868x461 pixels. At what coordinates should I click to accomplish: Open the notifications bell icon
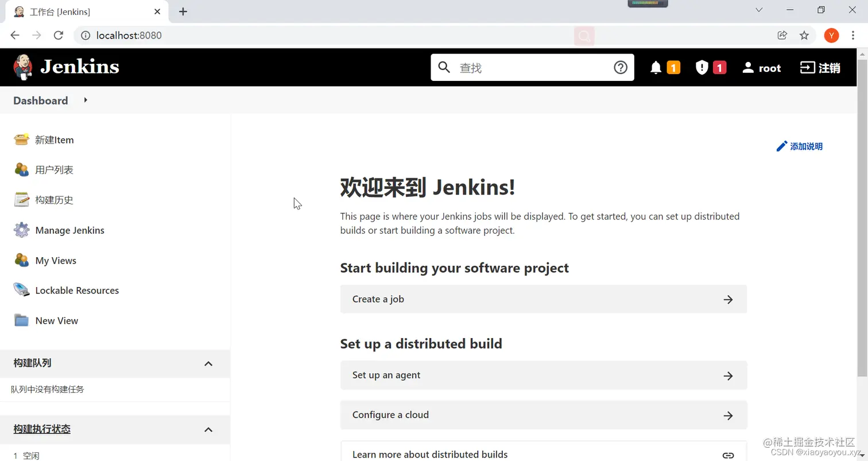pos(656,68)
